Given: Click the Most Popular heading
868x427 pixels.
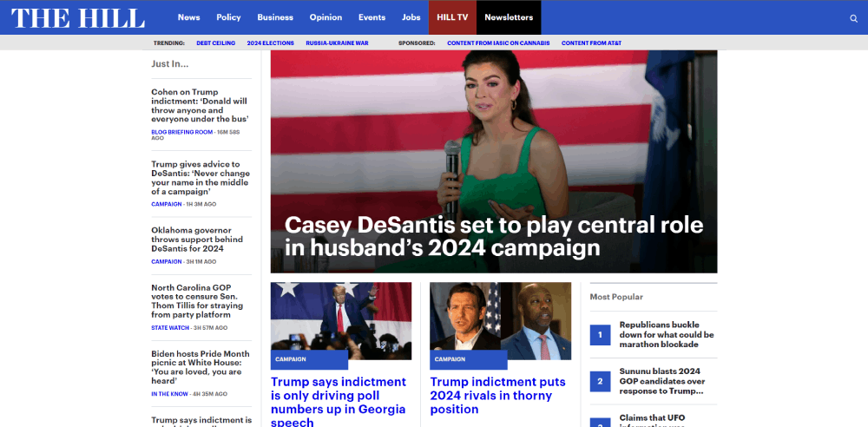Looking at the screenshot, I should pos(616,297).
